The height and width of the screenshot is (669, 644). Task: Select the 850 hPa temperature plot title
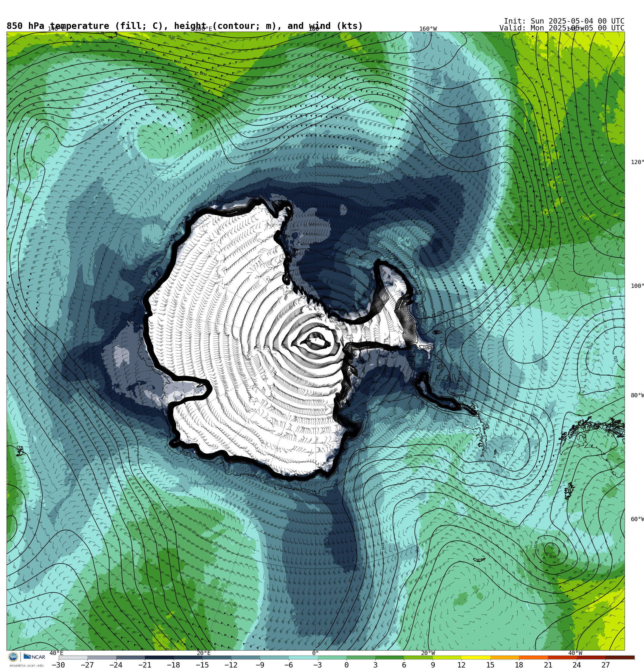point(185,26)
